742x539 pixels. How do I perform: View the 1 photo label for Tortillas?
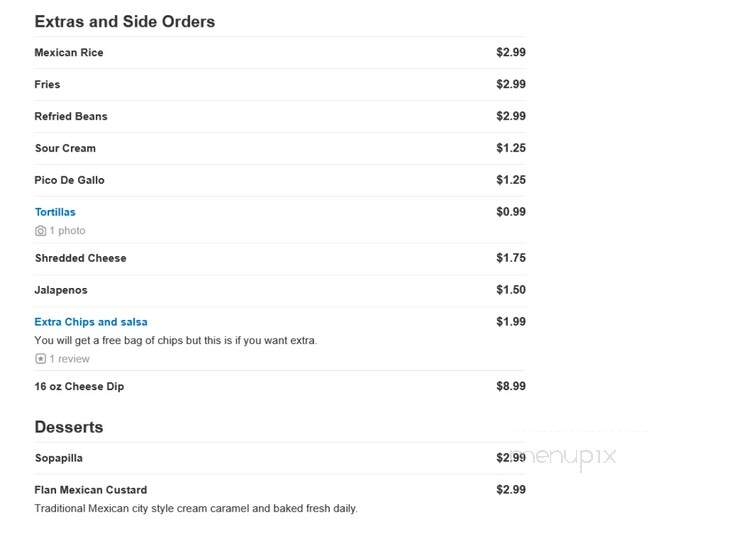(68, 230)
